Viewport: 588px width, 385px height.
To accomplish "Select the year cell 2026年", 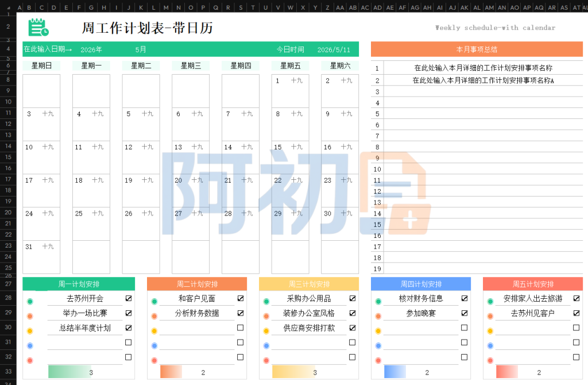I will tap(91, 49).
